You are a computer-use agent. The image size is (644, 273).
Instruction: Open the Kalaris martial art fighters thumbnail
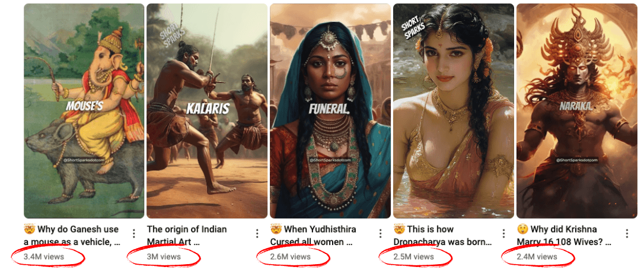click(x=207, y=111)
